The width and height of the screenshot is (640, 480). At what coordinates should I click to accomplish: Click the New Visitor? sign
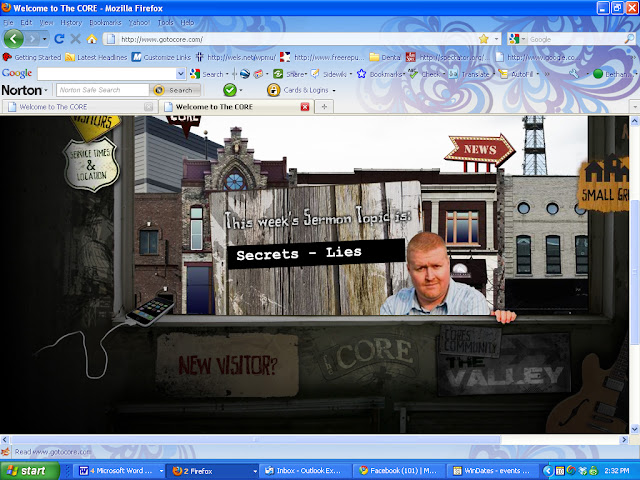[x=227, y=364]
